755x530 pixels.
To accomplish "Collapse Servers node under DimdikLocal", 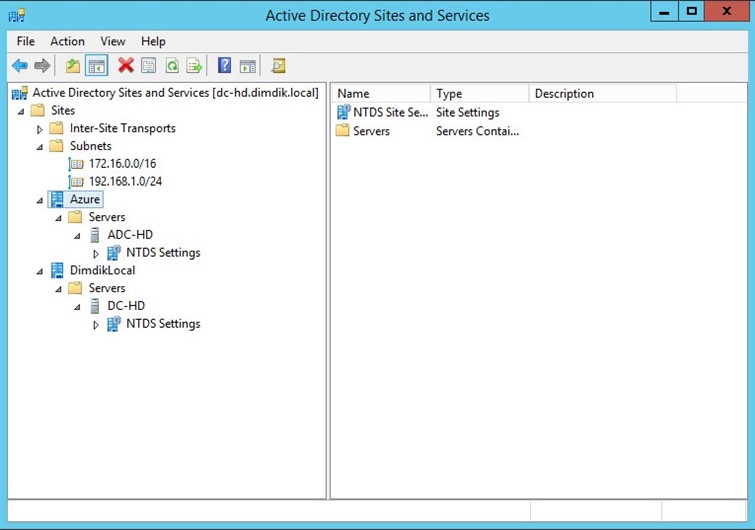I will [x=58, y=290].
